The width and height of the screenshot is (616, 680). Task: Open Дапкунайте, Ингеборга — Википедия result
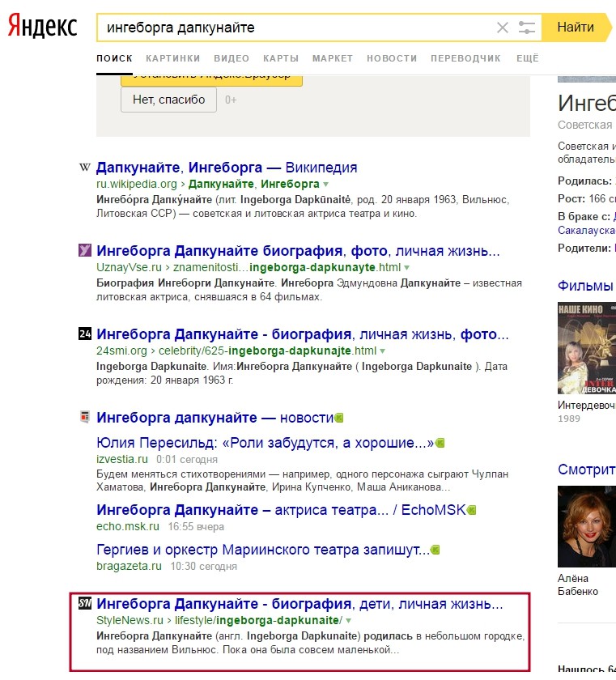[x=227, y=168]
